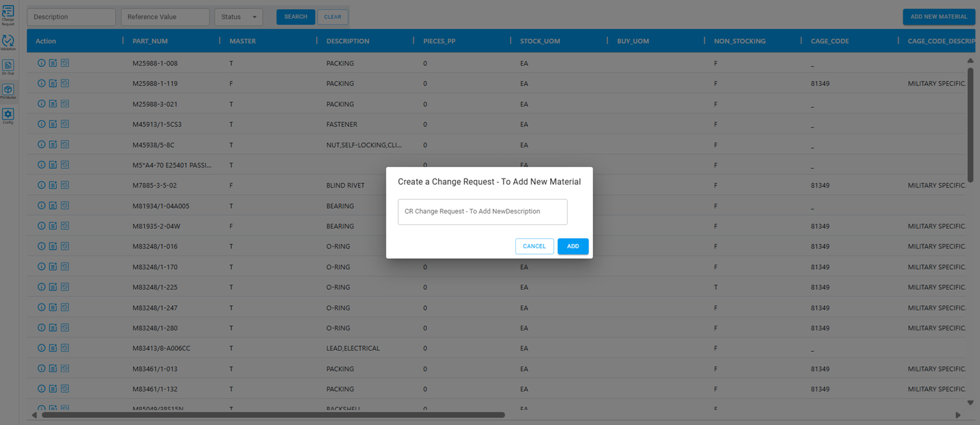This screenshot has width=980, height=425.
Task: Show info for part M25988-1-008
Action: 41,63
